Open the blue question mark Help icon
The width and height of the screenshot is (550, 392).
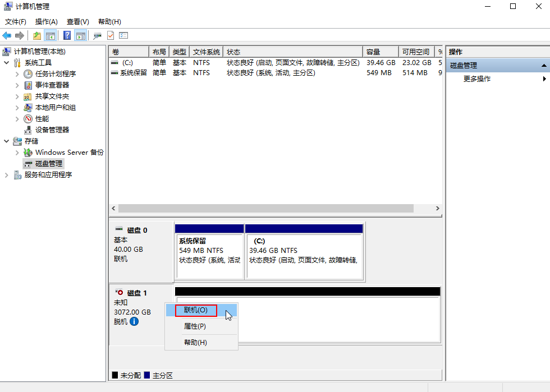click(x=67, y=35)
